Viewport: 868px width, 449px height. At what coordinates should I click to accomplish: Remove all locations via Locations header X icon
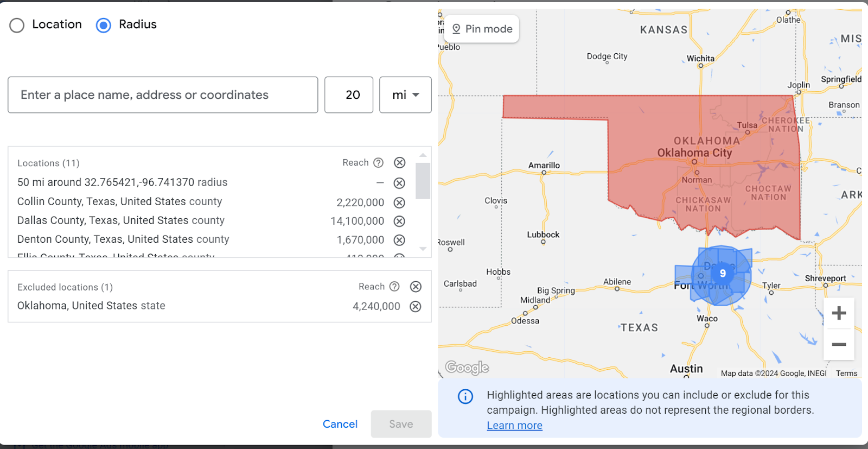[x=400, y=163]
